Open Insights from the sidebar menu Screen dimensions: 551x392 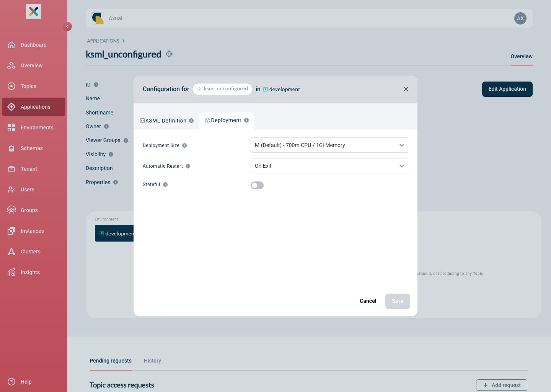click(x=34, y=272)
